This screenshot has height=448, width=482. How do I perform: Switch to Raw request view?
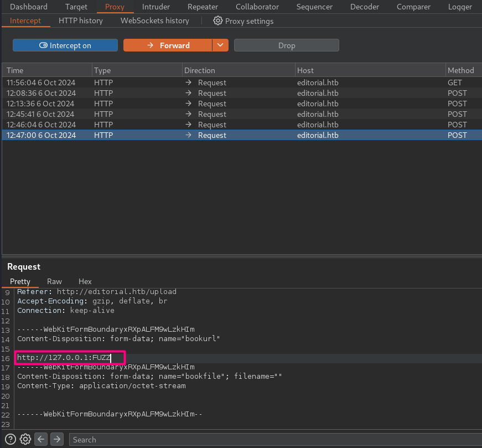pyautogui.click(x=54, y=281)
